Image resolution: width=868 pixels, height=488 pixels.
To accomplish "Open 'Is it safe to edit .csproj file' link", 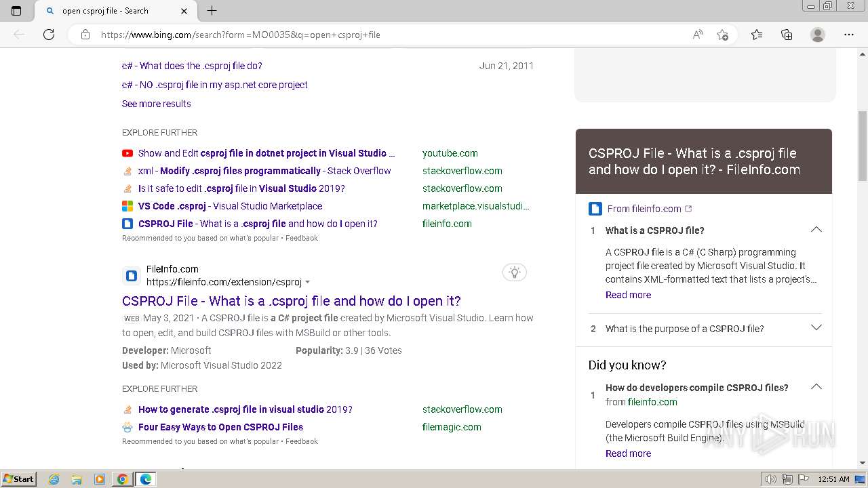I will point(241,188).
